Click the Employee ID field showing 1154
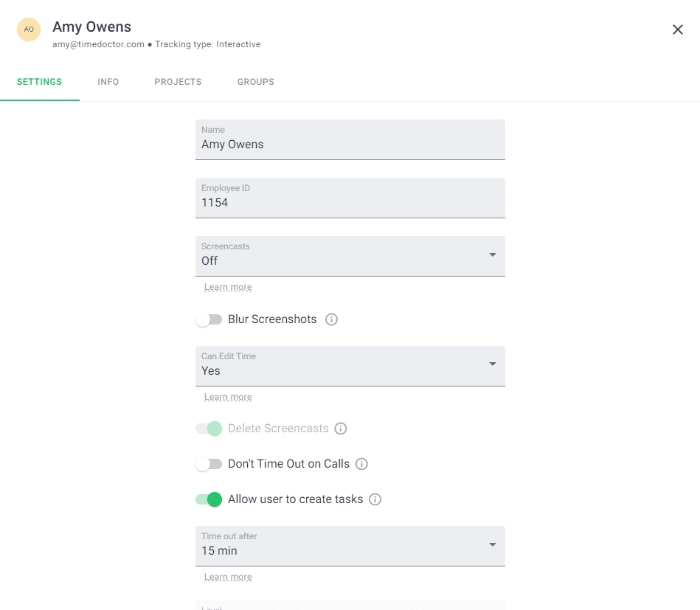This screenshot has width=700, height=610. pos(350,202)
